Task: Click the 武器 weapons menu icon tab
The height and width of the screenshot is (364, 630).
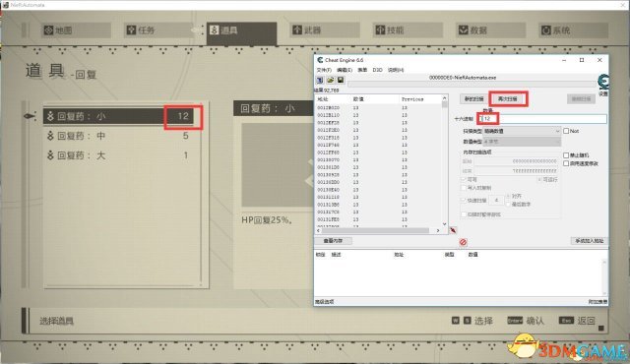Action: tap(297, 30)
